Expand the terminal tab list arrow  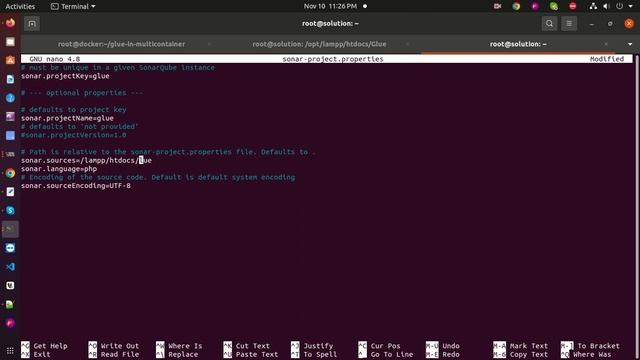point(630,44)
